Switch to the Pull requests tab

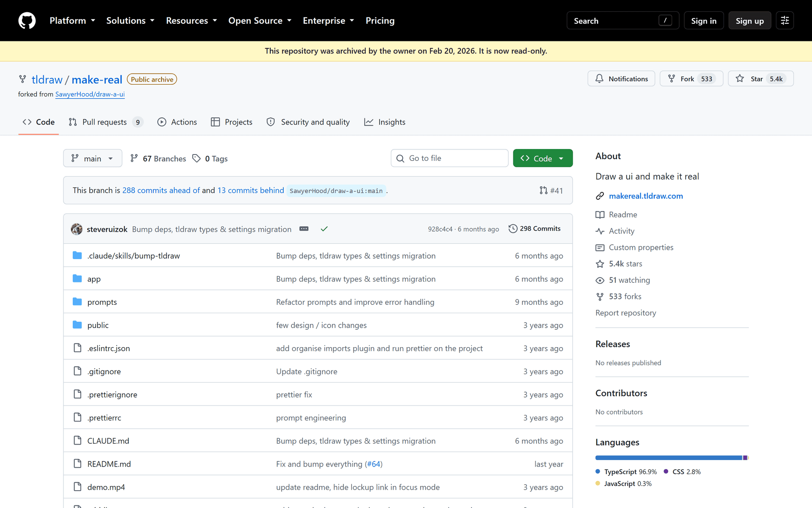click(x=106, y=122)
